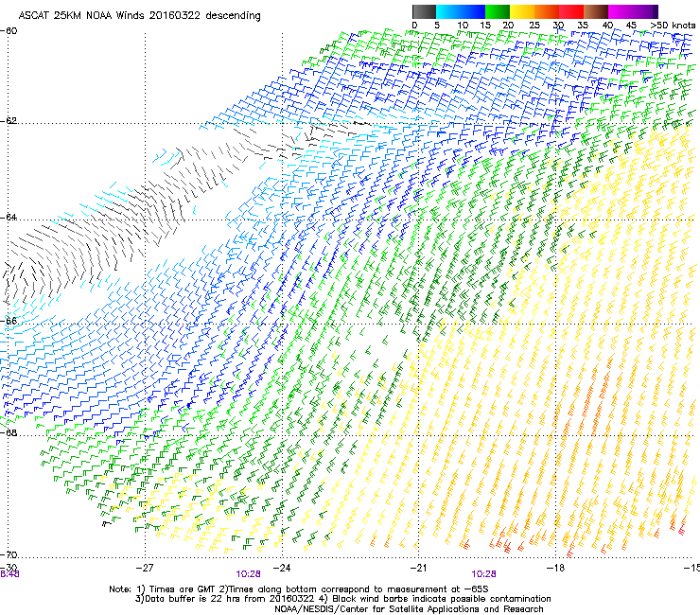This screenshot has height=615, width=700.
Task: Select the gray 0-5 knots legend segment
Action: point(424,11)
